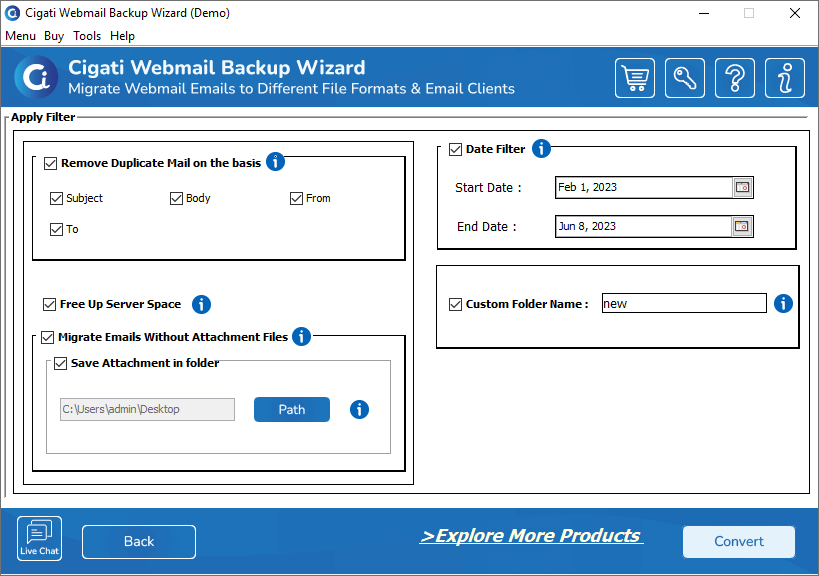Image resolution: width=819 pixels, height=576 pixels.
Task: Minimize the Cigati window
Action: click(x=704, y=13)
